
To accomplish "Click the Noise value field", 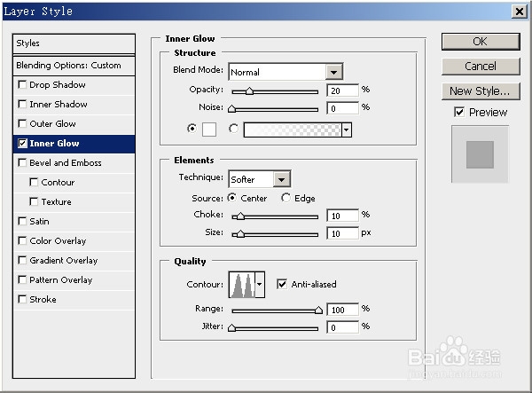I will tap(342, 108).
